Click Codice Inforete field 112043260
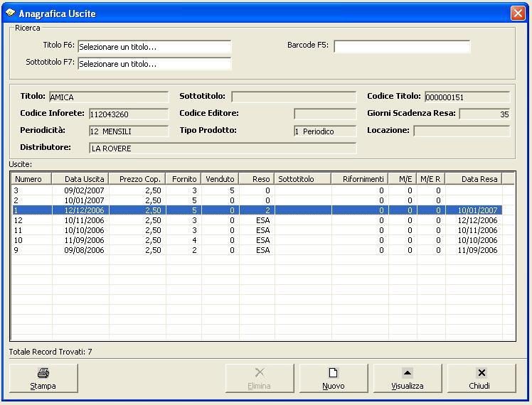 (129, 114)
